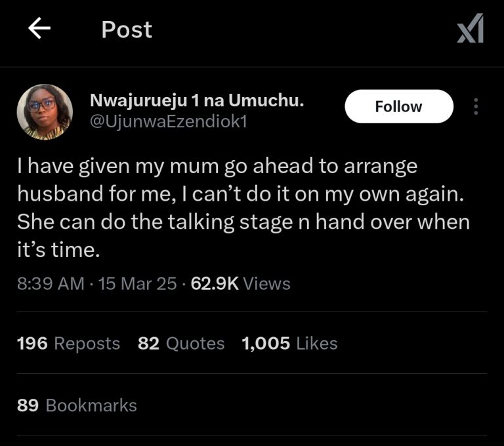Open Grok via the top-right icon
Image resolution: width=504 pixels, height=446 pixels.
(x=470, y=30)
